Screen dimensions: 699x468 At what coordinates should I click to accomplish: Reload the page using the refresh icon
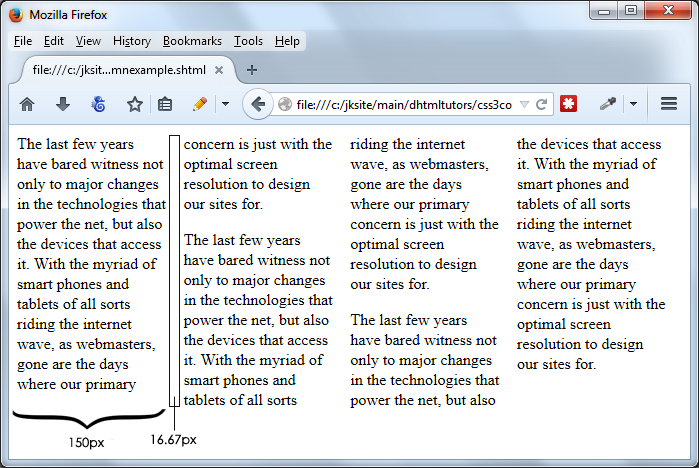(x=542, y=104)
